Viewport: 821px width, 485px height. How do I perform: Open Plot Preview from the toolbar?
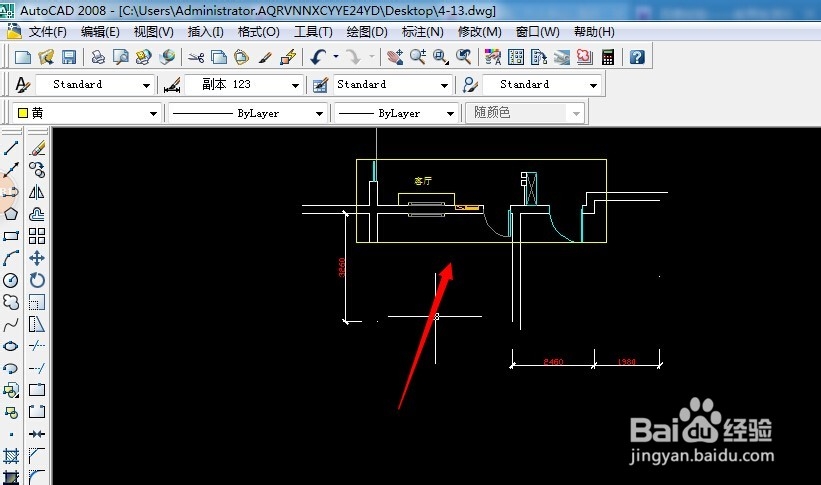pos(121,57)
